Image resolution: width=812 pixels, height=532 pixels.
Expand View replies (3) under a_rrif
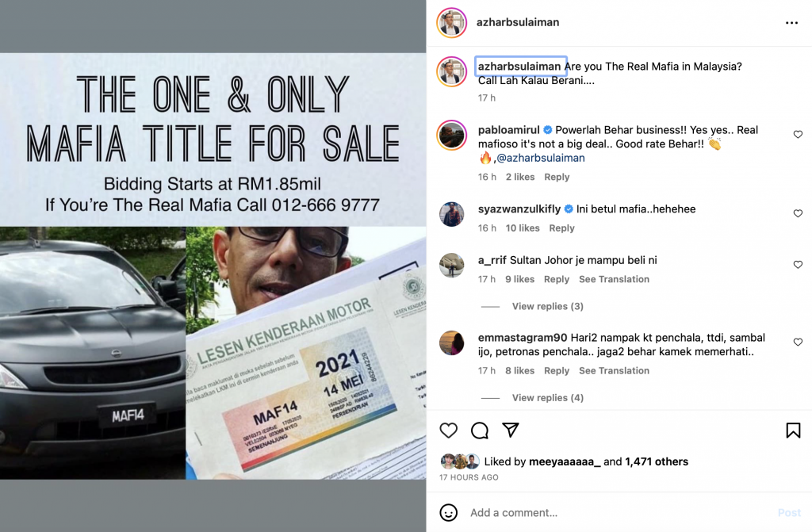tap(547, 307)
